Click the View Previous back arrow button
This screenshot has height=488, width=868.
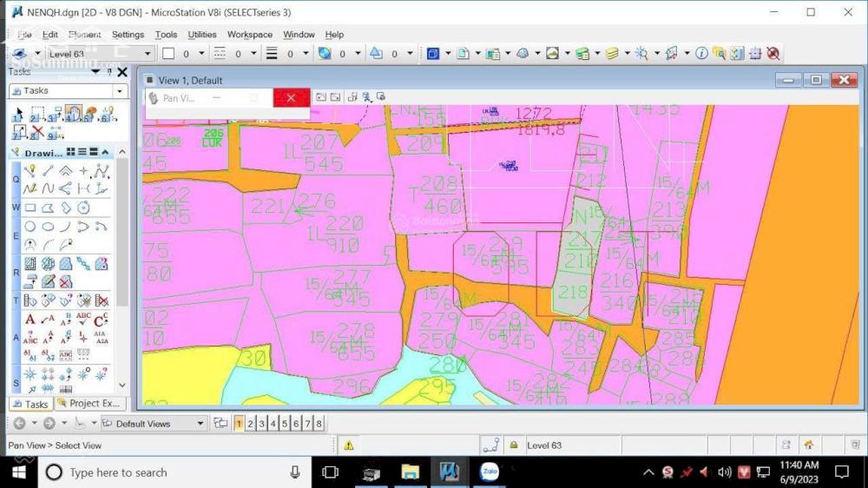pyautogui.click(x=19, y=424)
